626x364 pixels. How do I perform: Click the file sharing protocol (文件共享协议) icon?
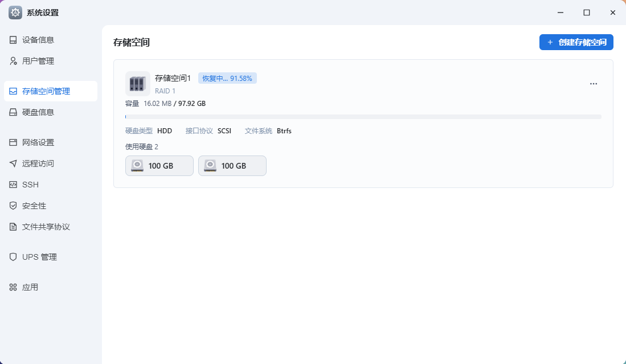[13, 227]
